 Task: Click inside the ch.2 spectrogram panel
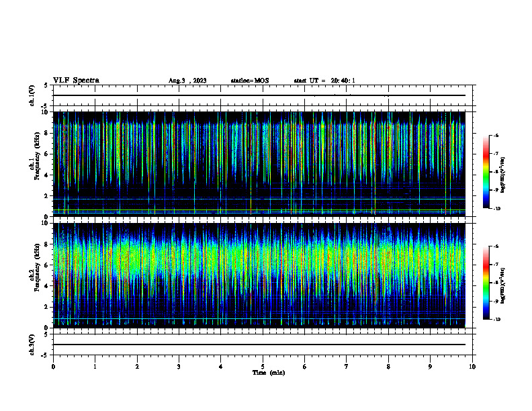259,275
